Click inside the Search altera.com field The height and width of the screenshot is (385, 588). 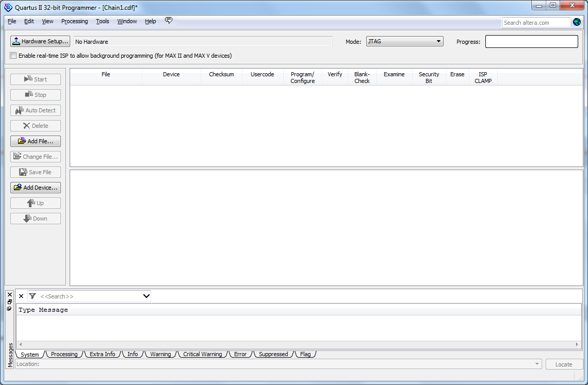pyautogui.click(x=536, y=23)
